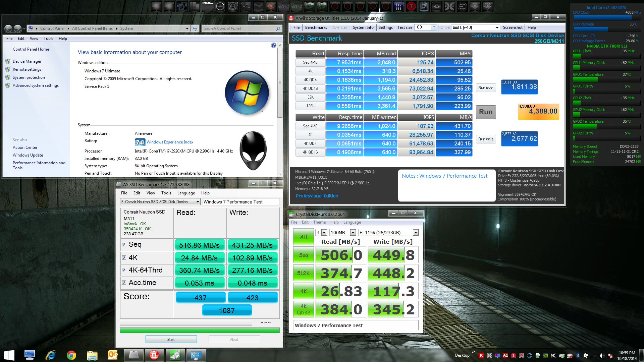Click the folder icon in top dock
This screenshot has width=644, height=362.
pyautogui.click(x=207, y=6)
